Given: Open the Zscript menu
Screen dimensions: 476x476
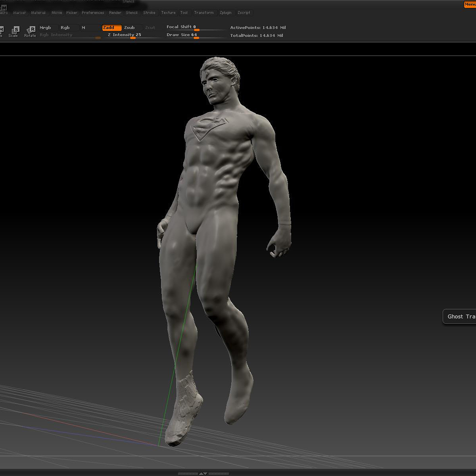Looking at the screenshot, I should click(244, 13).
